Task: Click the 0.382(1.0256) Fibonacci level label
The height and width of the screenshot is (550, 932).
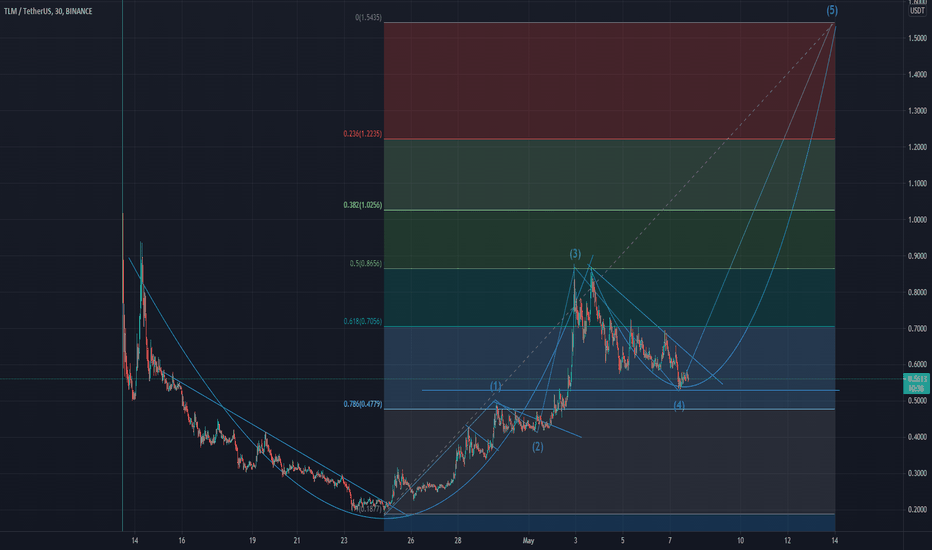Action: click(363, 205)
